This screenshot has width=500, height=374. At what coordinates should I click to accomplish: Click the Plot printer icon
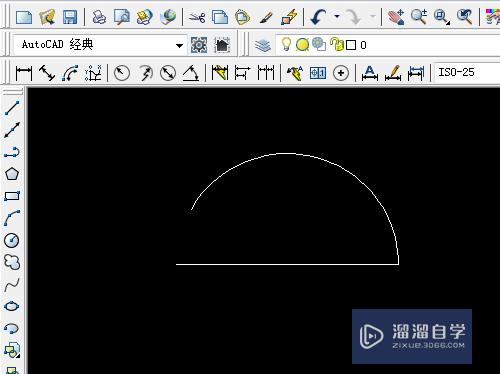click(99, 17)
